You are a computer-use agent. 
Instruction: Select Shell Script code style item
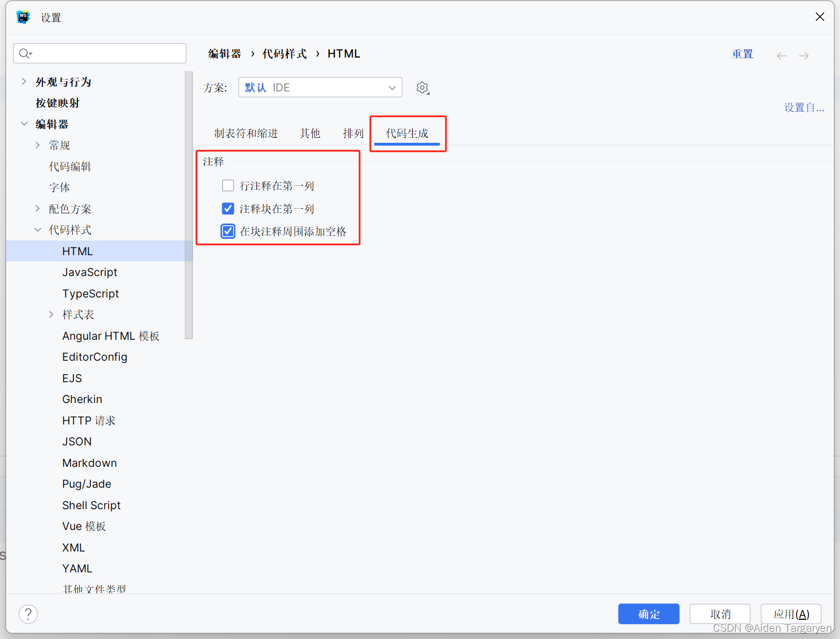click(91, 505)
